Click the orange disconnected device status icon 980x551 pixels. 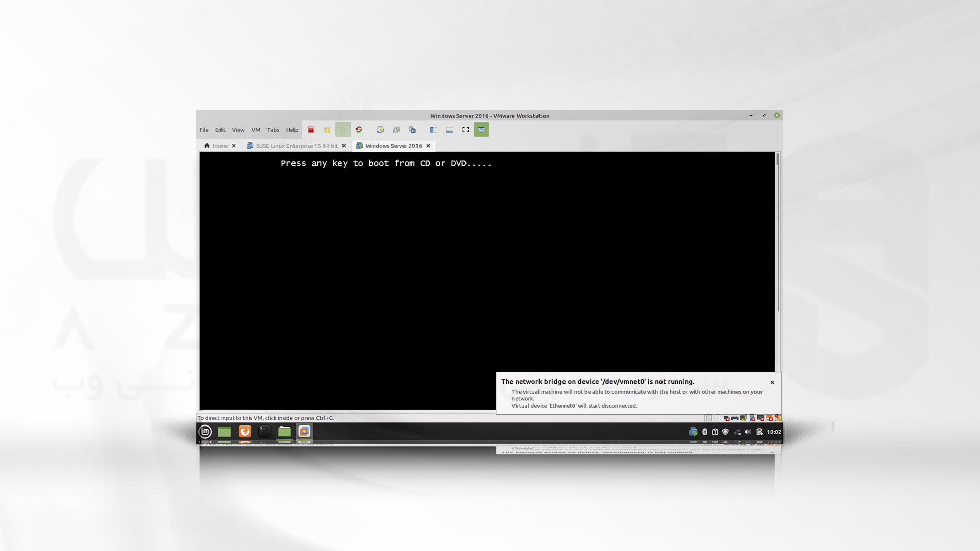coord(769,418)
